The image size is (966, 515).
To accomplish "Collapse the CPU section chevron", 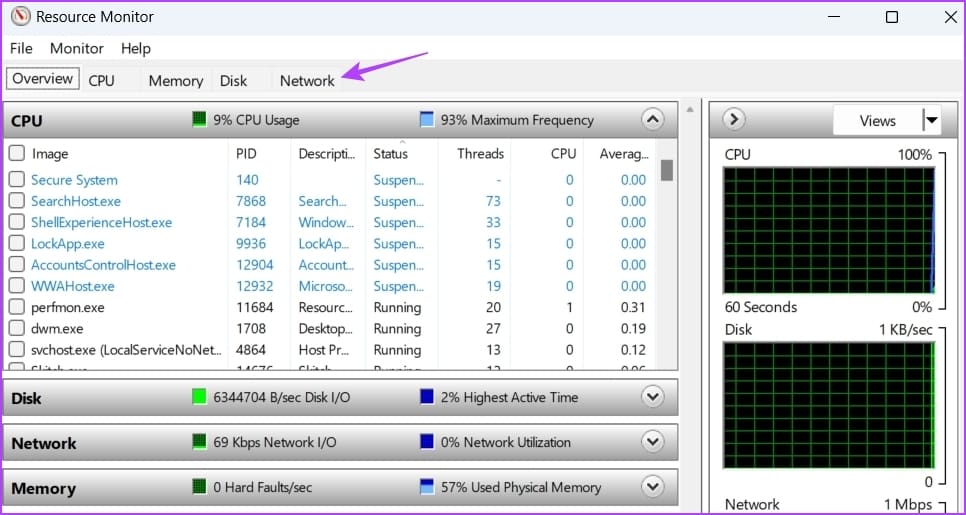I will [x=652, y=119].
